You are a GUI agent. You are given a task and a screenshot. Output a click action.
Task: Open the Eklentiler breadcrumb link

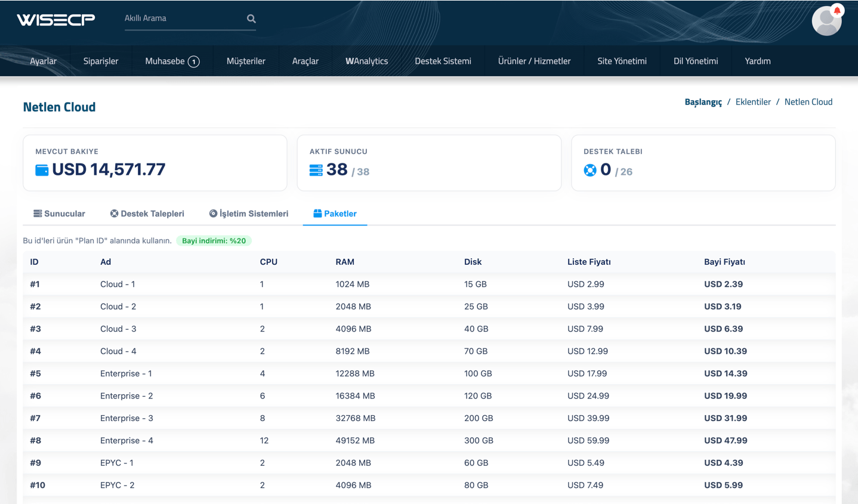pyautogui.click(x=753, y=102)
